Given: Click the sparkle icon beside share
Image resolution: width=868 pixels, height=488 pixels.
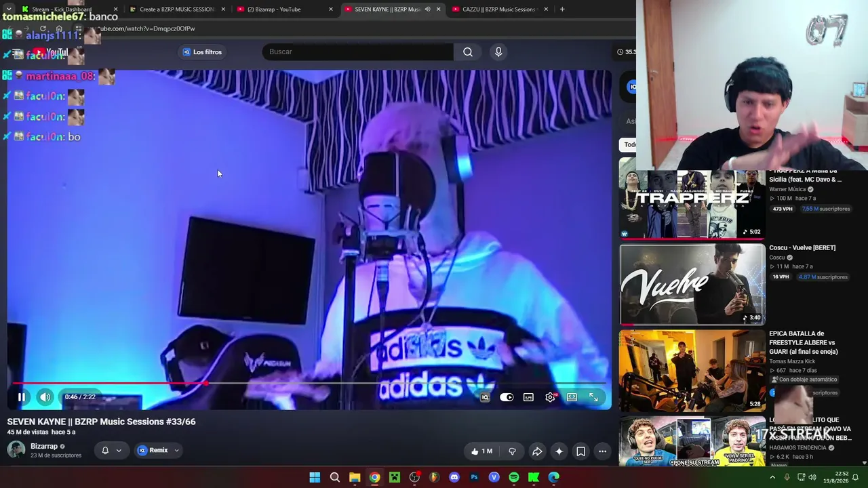Looking at the screenshot, I should [559, 451].
